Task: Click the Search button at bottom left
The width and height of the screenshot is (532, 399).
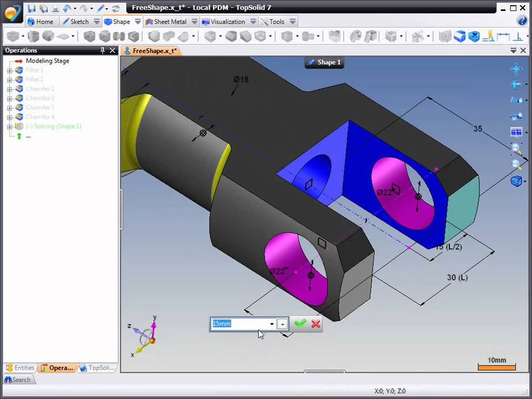Action: point(18,380)
